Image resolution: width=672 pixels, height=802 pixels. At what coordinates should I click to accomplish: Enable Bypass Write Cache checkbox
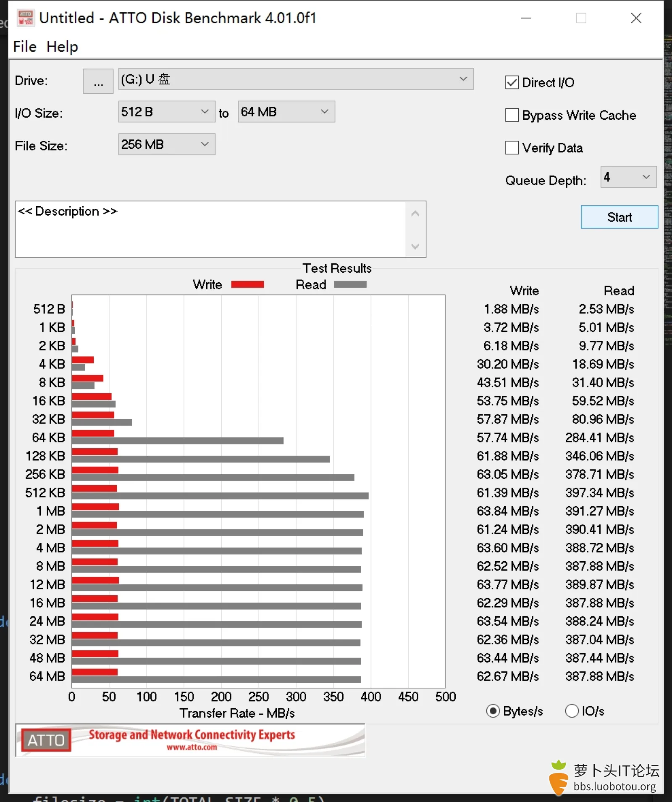coord(512,115)
